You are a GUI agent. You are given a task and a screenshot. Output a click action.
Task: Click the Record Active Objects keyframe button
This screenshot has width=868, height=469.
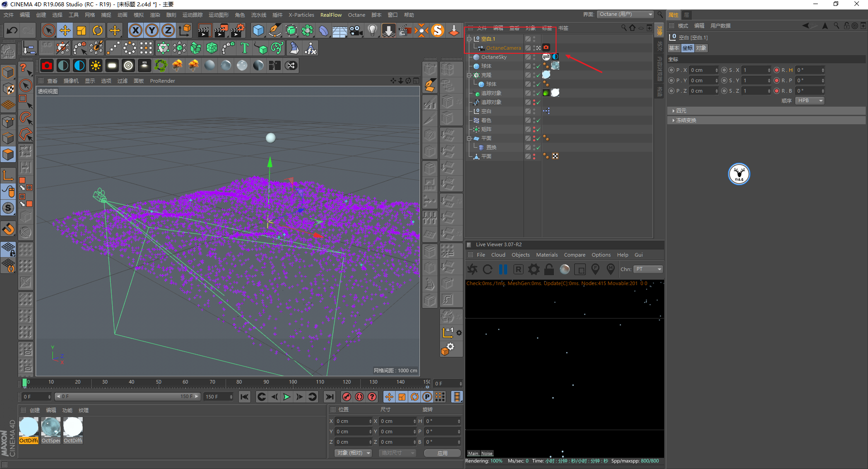347,397
